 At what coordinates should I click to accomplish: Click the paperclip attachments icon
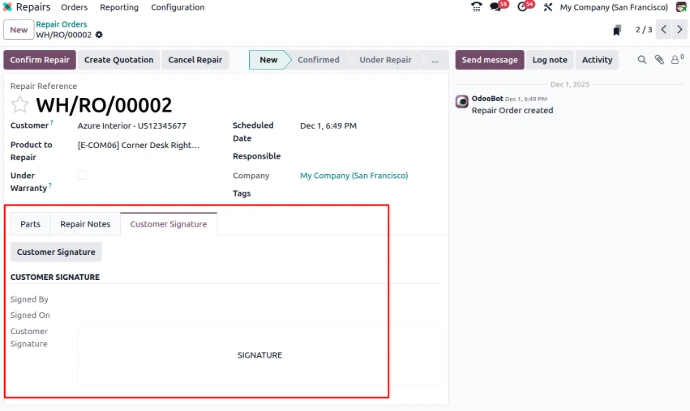tap(659, 60)
